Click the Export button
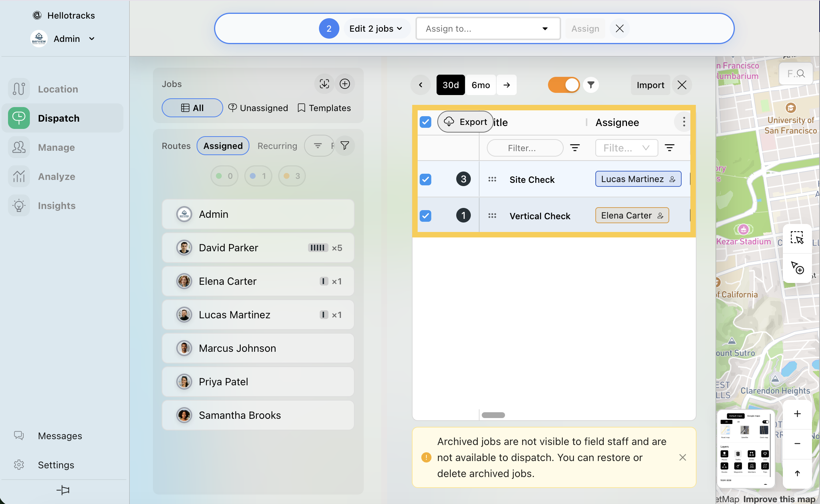Screen dimensions: 820x504 (465, 122)
